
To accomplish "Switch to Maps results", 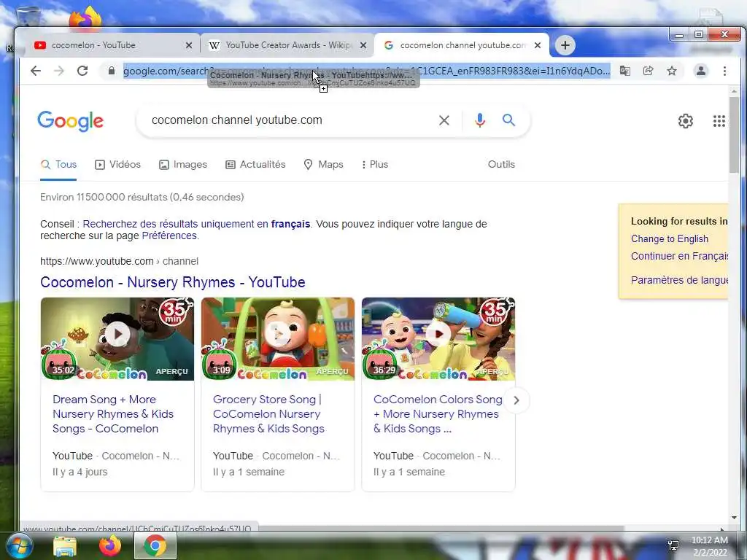I will (x=323, y=165).
